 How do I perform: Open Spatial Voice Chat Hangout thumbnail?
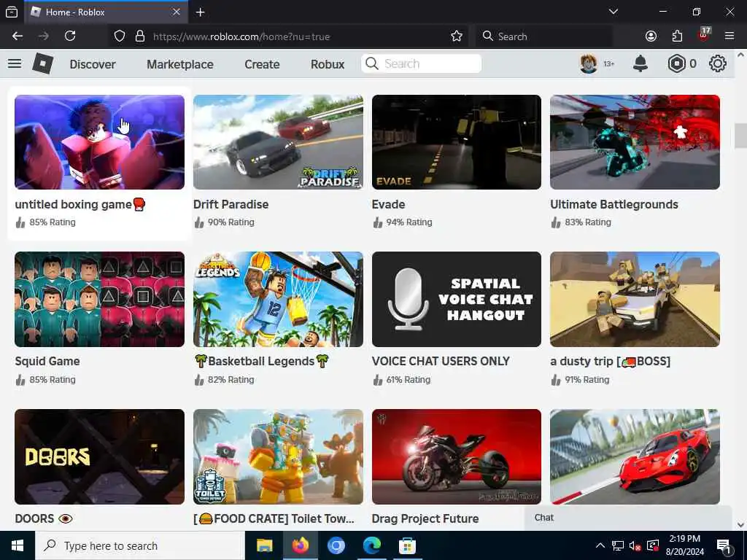pyautogui.click(x=457, y=299)
